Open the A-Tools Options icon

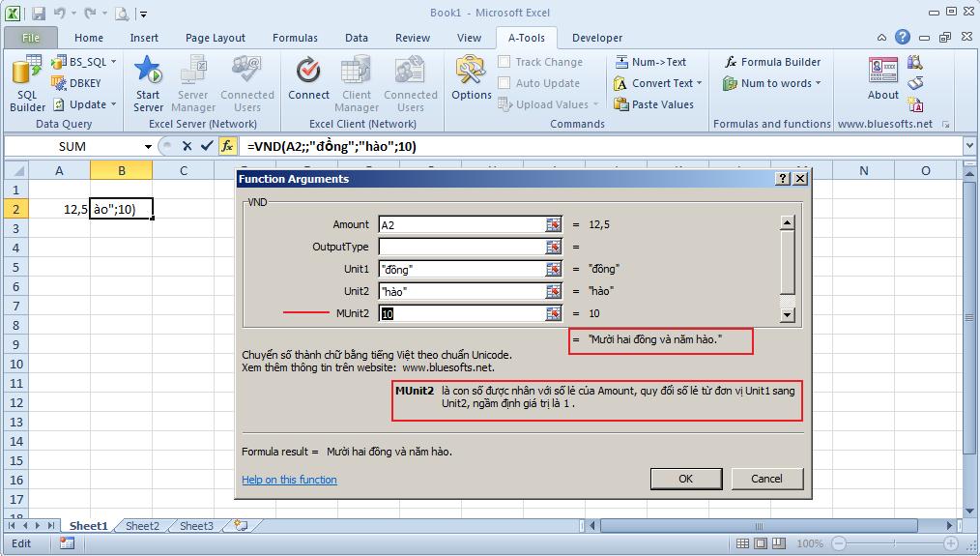coord(471,79)
